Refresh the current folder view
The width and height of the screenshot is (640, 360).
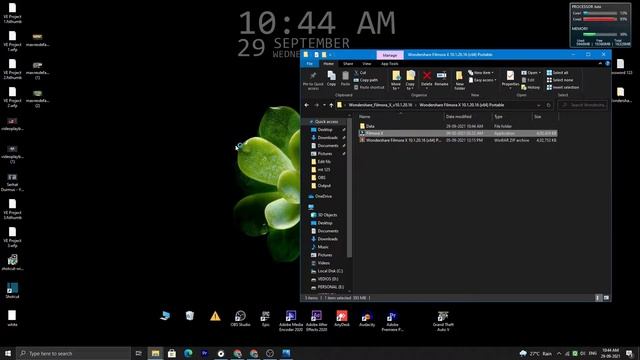point(549,105)
